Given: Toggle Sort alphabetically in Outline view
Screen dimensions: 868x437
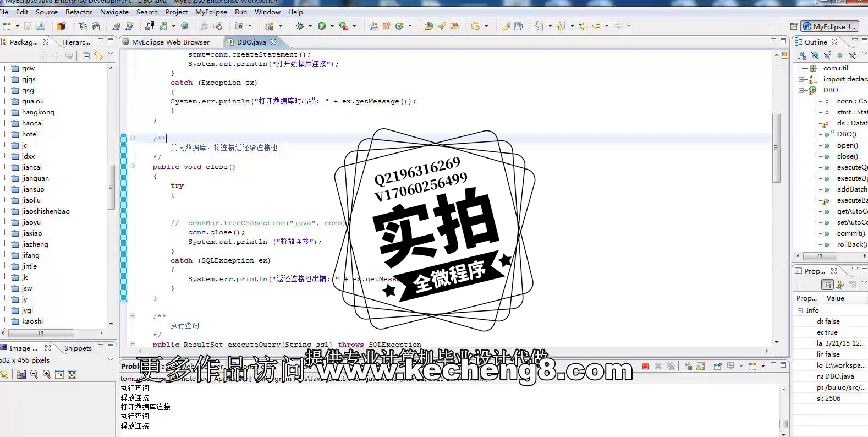Looking at the screenshot, I should click(x=802, y=56).
